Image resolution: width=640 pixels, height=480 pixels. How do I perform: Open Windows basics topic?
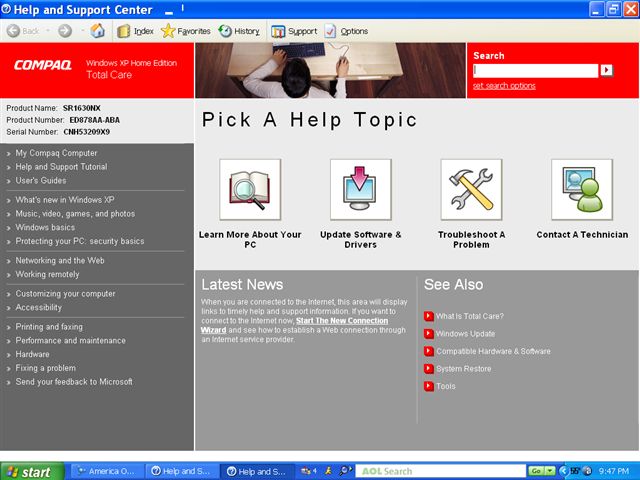tap(45, 227)
